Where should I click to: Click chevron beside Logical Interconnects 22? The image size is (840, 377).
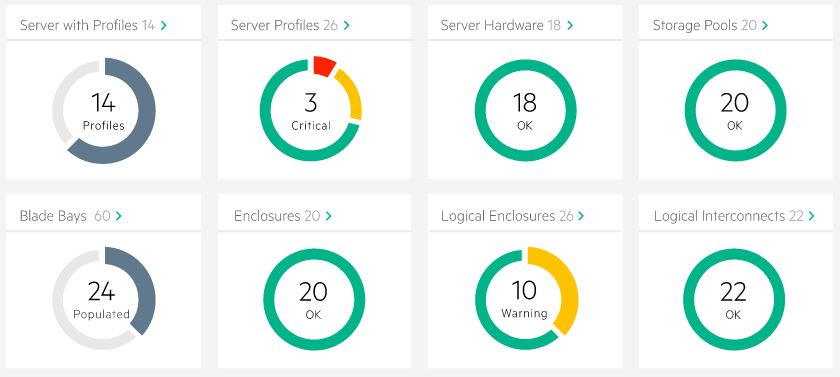812,216
